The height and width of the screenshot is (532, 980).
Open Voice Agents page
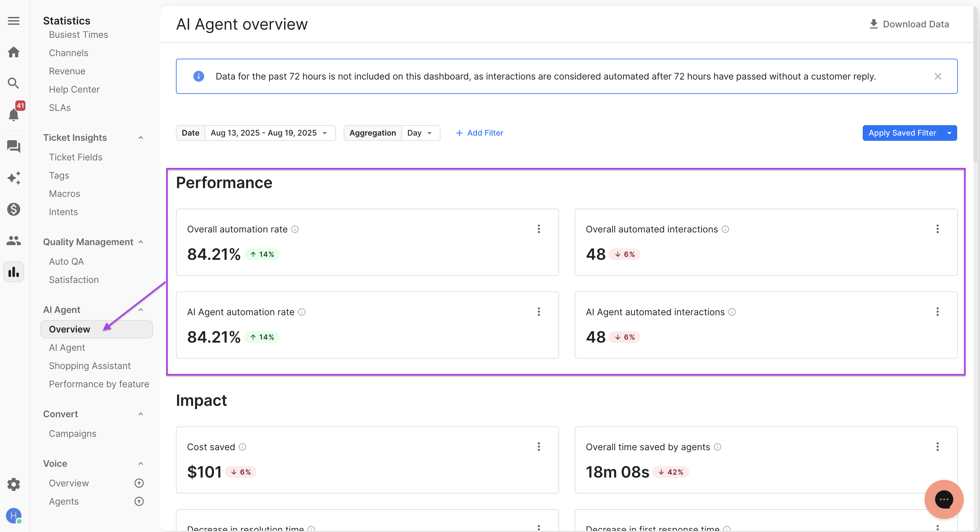[x=64, y=501]
